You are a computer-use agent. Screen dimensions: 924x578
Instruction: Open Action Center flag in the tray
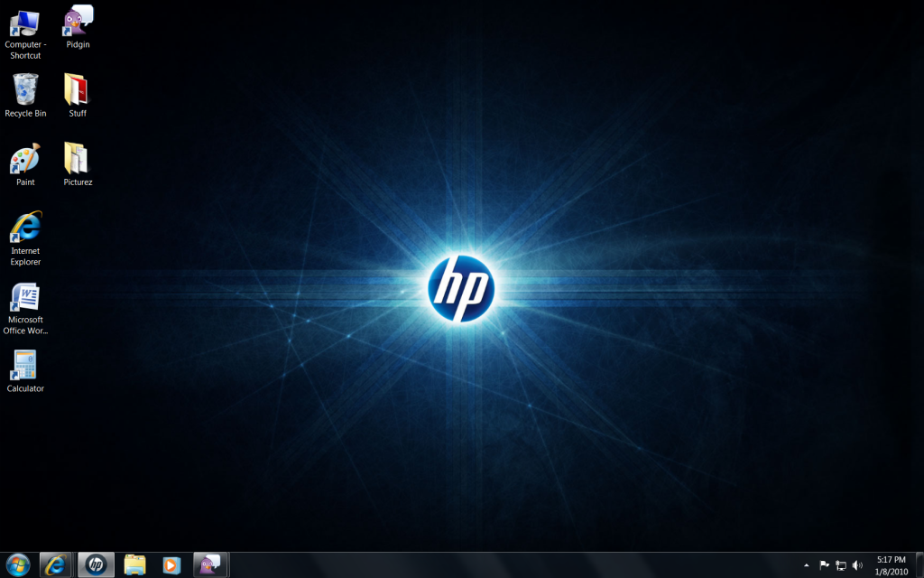(825, 565)
